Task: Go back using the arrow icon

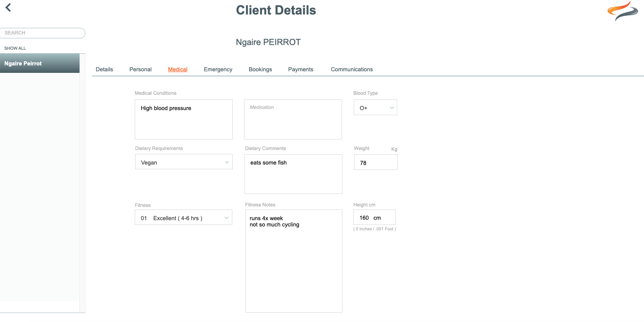Action: click(8, 7)
